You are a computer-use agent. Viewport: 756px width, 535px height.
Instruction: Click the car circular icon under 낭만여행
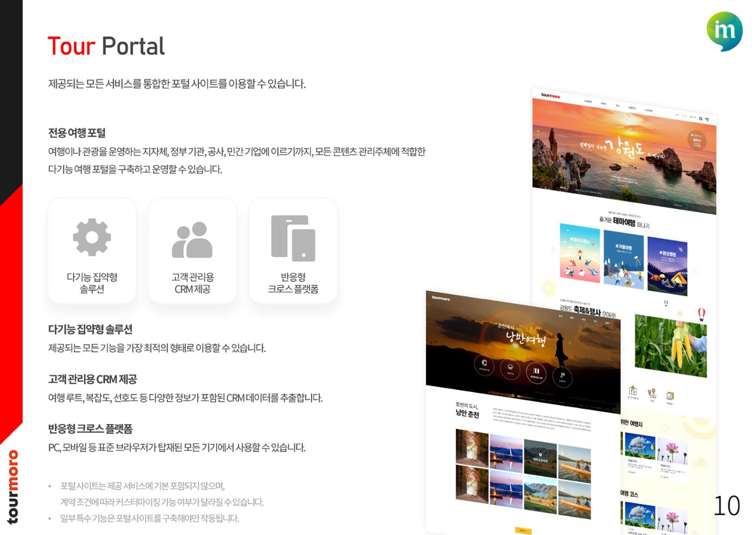tap(510, 369)
